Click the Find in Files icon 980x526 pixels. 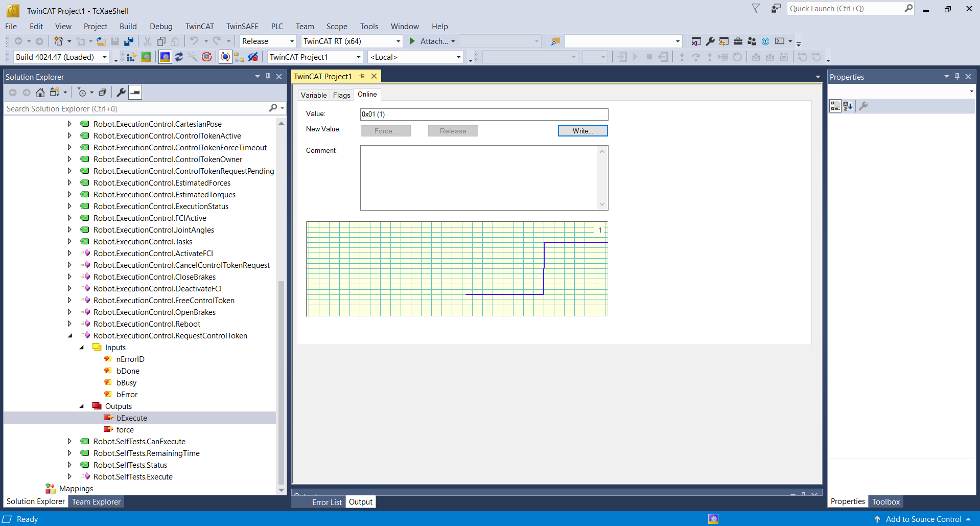coord(555,41)
